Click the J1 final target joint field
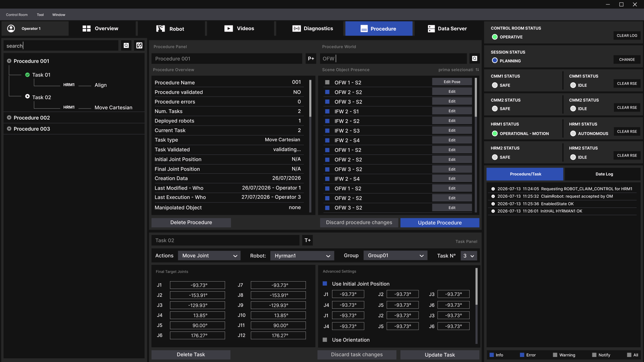Image resolution: width=644 pixels, height=362 pixels. (x=197, y=285)
